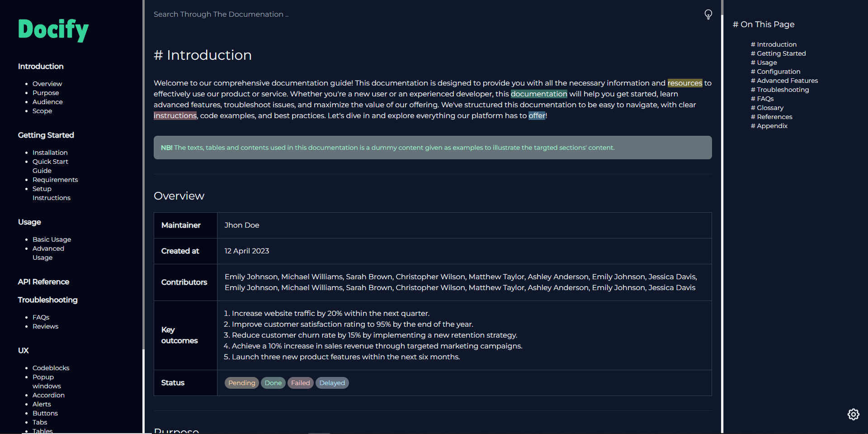Open the UX section in the sidebar
Screen dimensions: 868x434
(23, 350)
